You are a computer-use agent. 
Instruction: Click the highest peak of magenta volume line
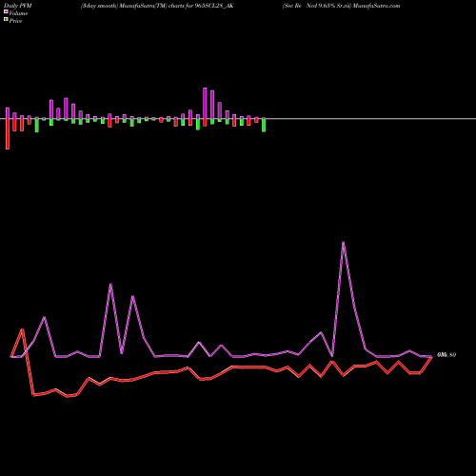pyautogui.click(x=343, y=243)
